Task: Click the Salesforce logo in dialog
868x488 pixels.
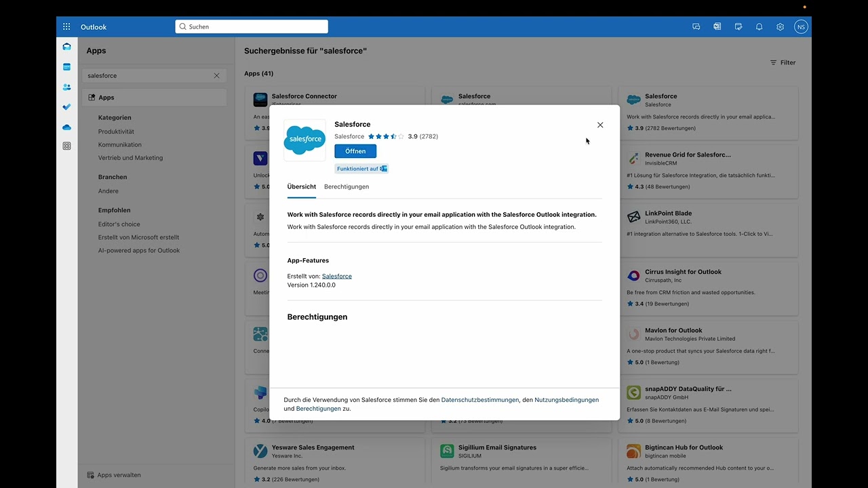Action: point(304,140)
